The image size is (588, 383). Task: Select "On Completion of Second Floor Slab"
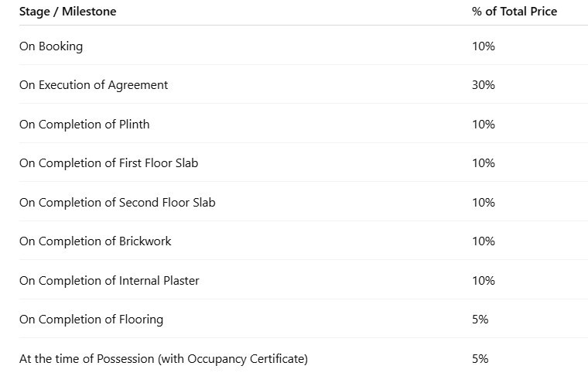118,203
